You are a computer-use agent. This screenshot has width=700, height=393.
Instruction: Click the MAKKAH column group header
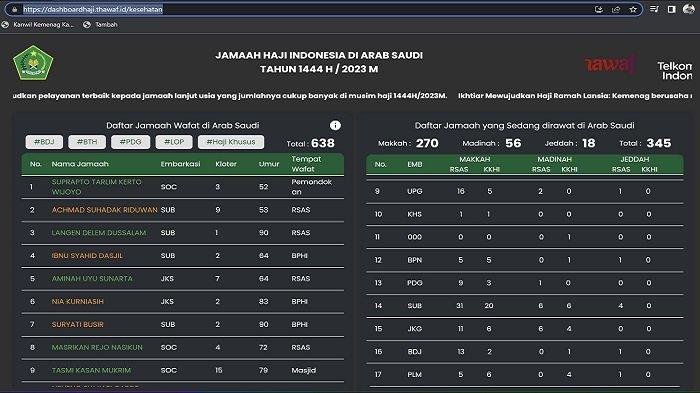pos(475,159)
